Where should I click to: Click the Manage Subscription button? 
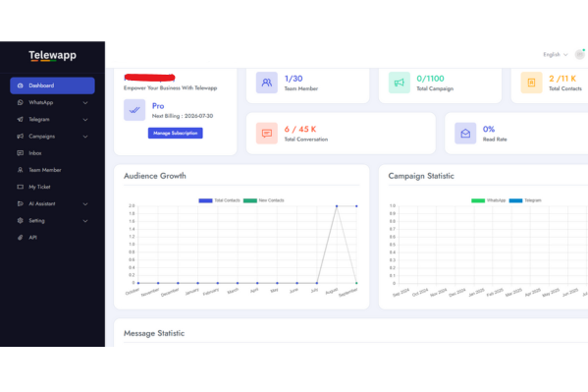[175, 133]
